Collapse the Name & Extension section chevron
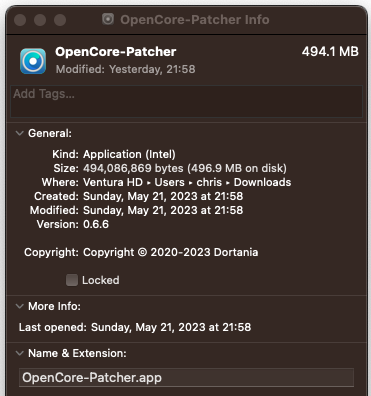This screenshot has width=371, height=396. pos(20,353)
